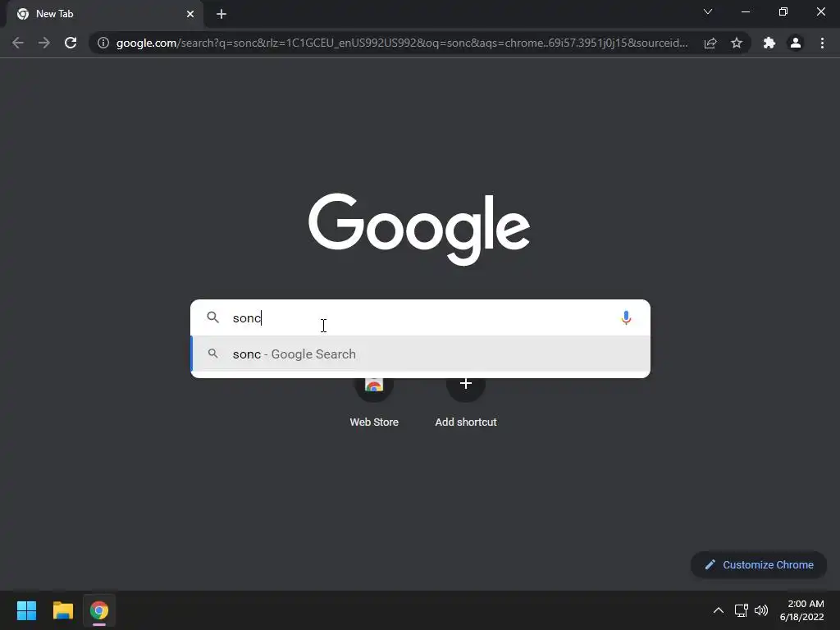Viewport: 840px width, 630px height.
Task: Go back to the previous page
Action: coord(18,43)
